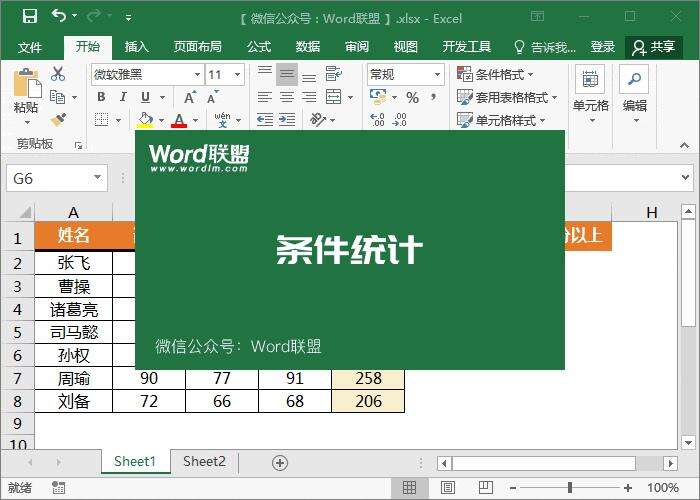
Task: Select the Format Painter brush icon
Action: click(58, 120)
